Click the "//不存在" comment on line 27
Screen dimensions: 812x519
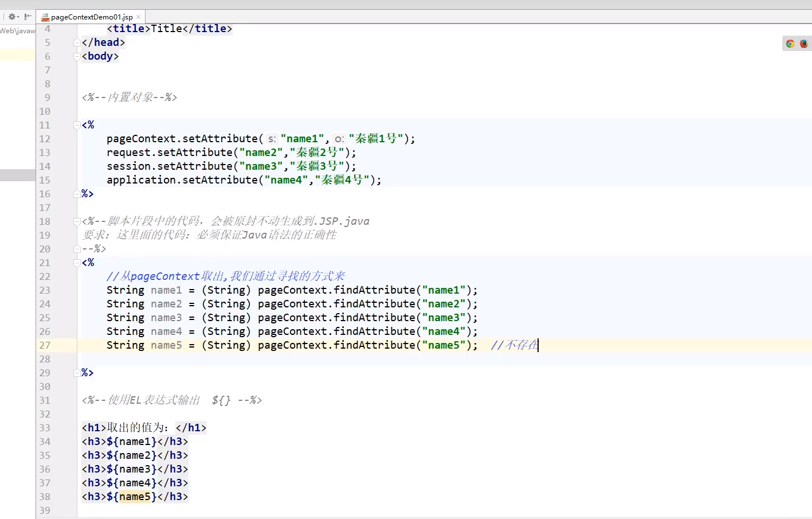point(515,345)
